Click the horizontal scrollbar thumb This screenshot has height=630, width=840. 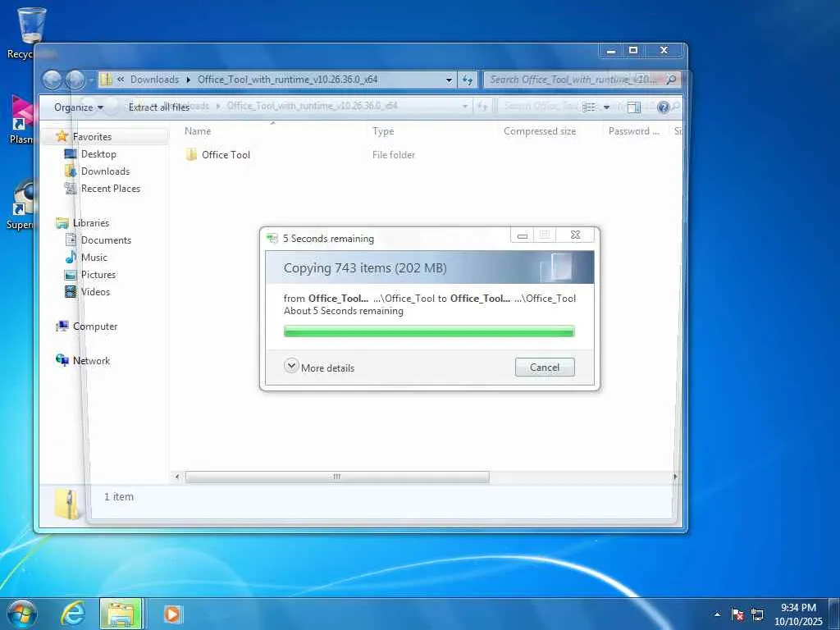(x=337, y=477)
